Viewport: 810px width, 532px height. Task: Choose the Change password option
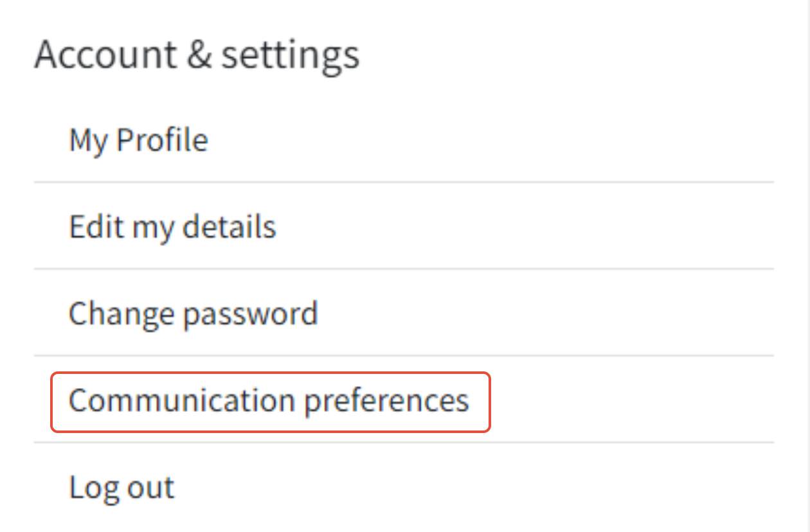193,314
